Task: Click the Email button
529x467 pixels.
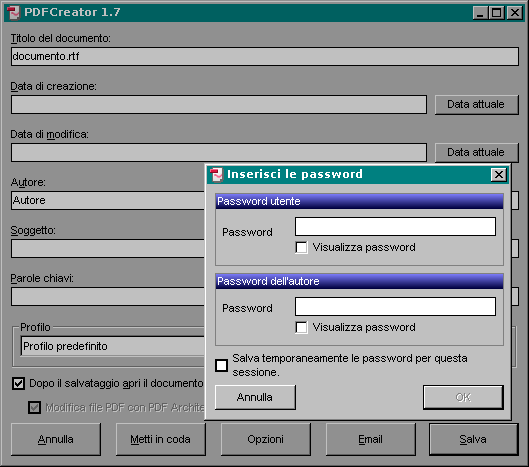Action: coord(370,439)
